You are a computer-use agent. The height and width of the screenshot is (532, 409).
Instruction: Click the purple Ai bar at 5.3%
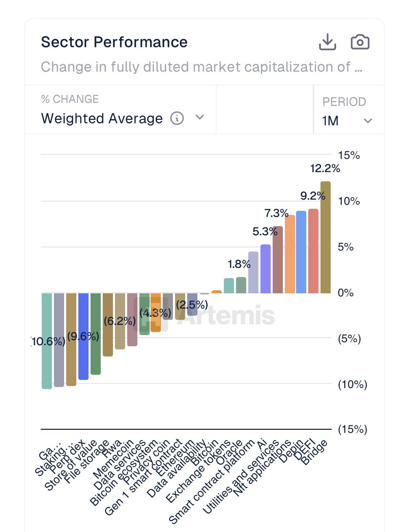pyautogui.click(x=266, y=269)
